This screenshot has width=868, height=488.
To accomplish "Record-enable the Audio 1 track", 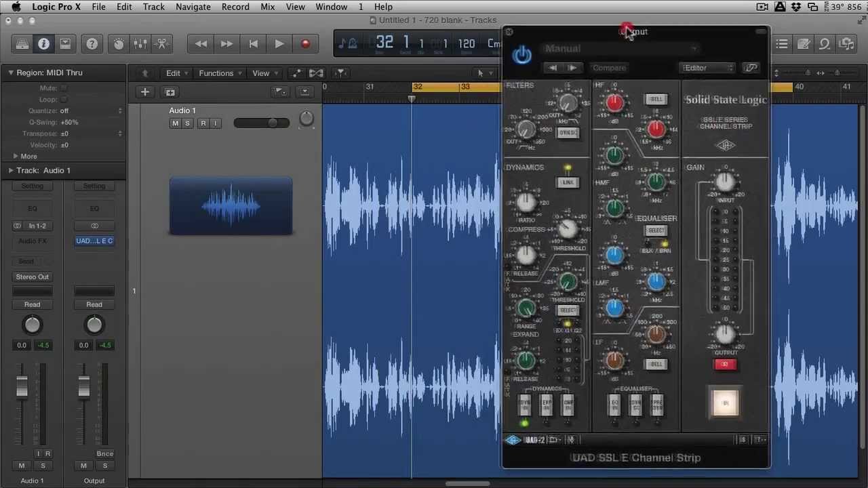I will [x=203, y=123].
